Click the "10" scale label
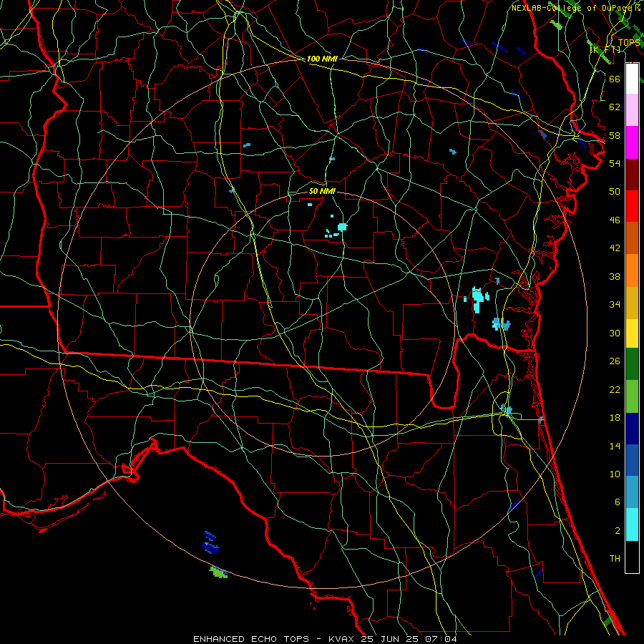The width and height of the screenshot is (644, 644). 615,474
